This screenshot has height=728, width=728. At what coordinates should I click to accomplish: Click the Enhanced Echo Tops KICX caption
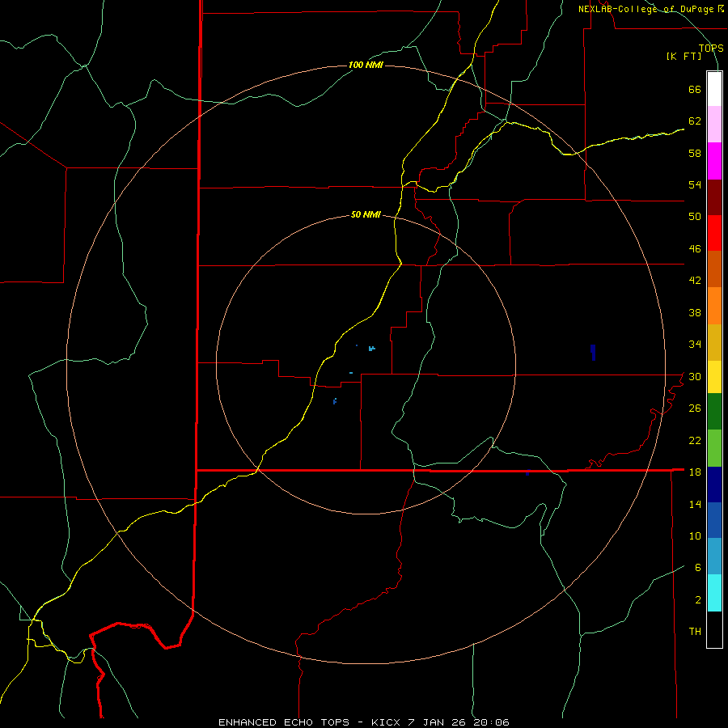point(363,722)
